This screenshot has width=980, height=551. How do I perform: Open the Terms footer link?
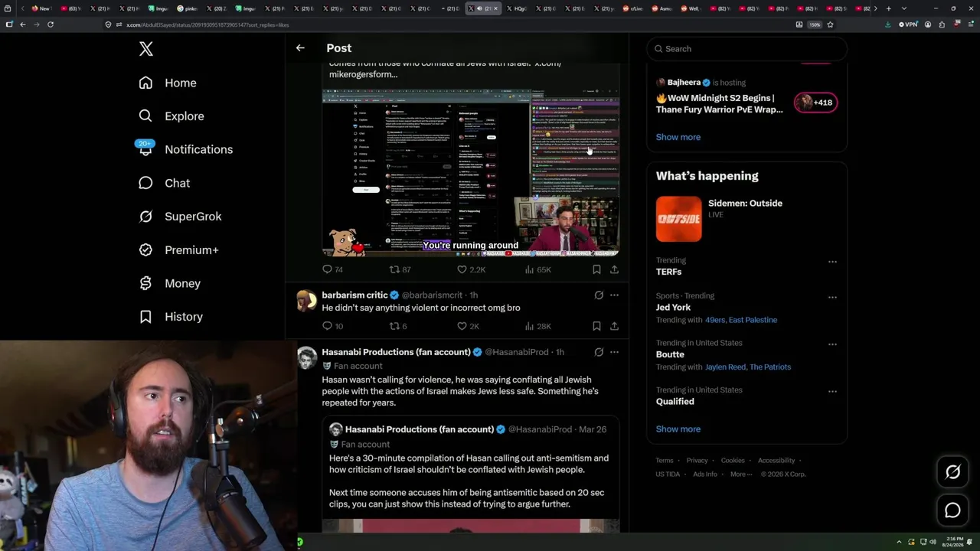click(x=665, y=461)
